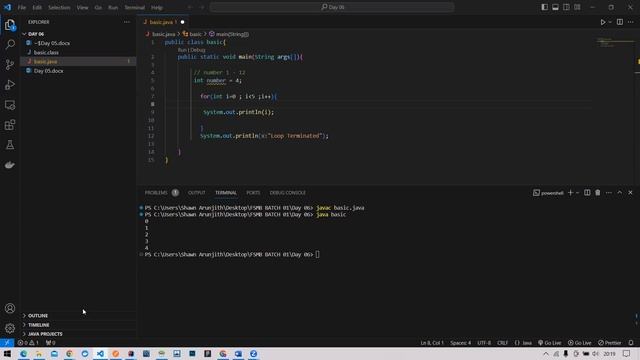Open the run options dropdown beside play button
640x360 pixels.
coord(610,22)
